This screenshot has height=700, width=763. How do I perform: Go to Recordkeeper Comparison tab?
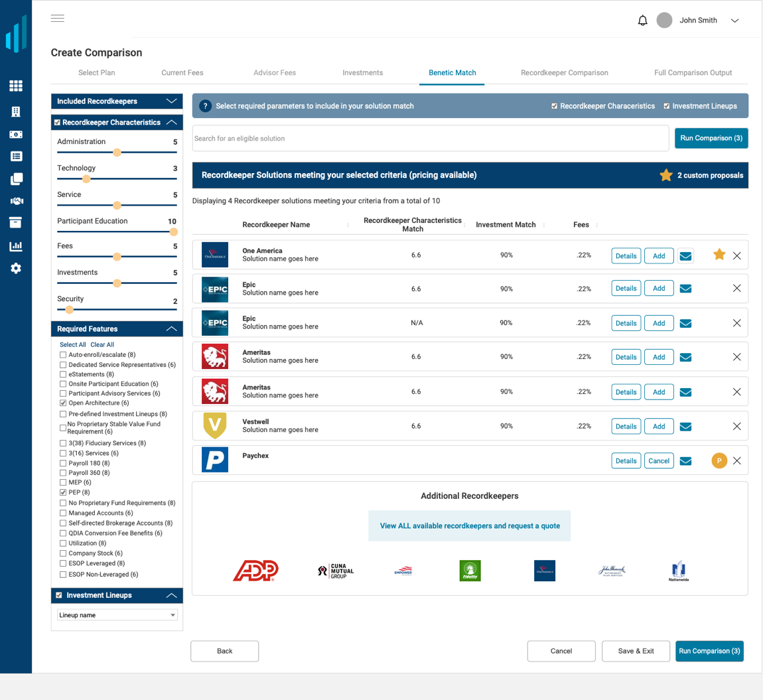[565, 72]
